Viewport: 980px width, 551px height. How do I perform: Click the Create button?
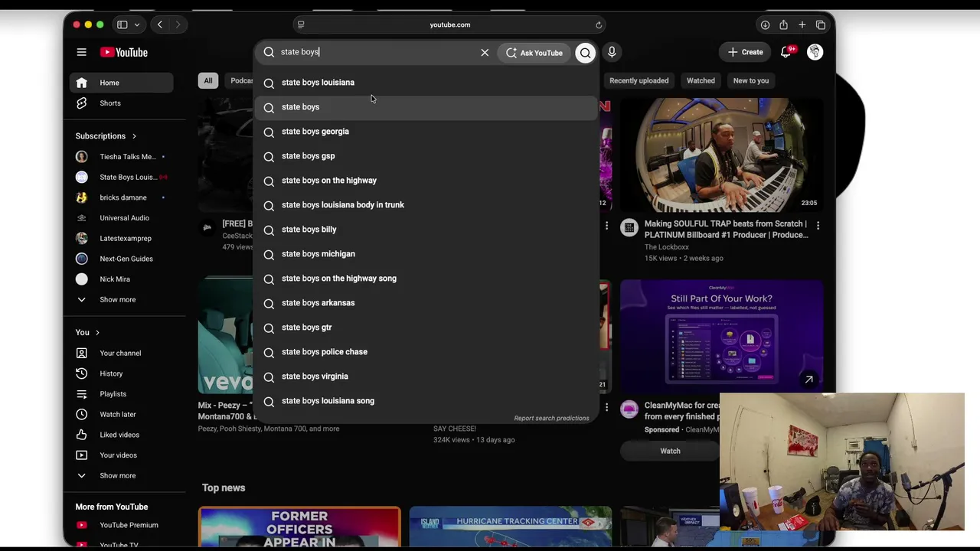tap(745, 52)
